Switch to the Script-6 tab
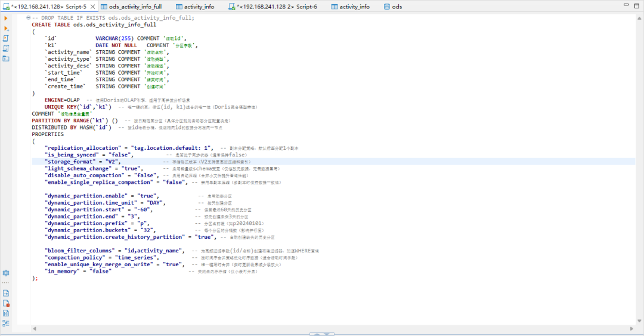The image size is (644, 336). (273, 7)
